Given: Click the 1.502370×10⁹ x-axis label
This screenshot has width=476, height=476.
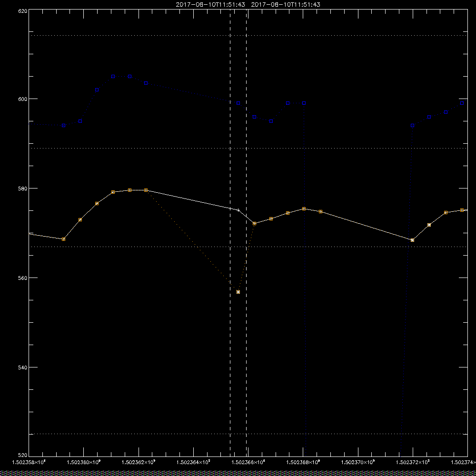Looking at the screenshot, I should click(358, 462).
